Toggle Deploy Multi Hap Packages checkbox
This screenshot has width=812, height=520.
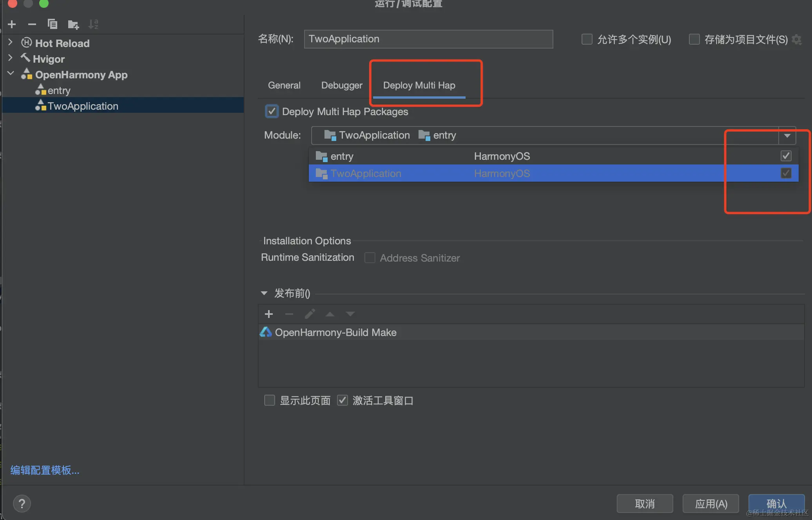coord(272,112)
